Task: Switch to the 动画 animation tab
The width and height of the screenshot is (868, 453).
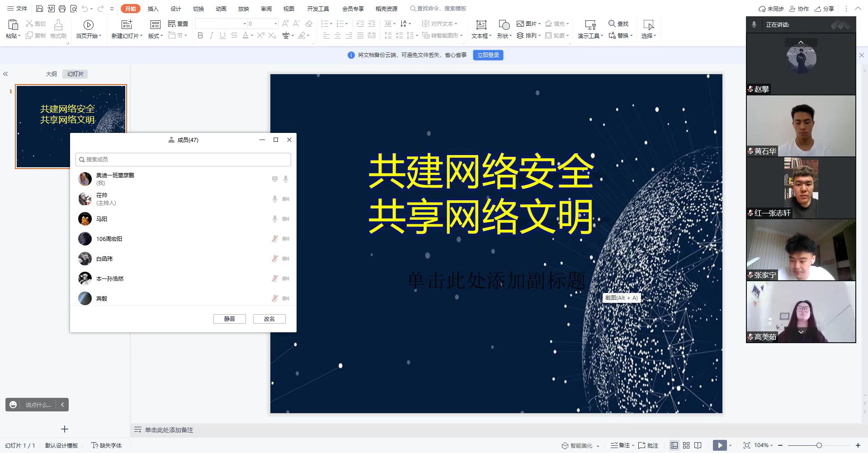Action: [x=221, y=9]
